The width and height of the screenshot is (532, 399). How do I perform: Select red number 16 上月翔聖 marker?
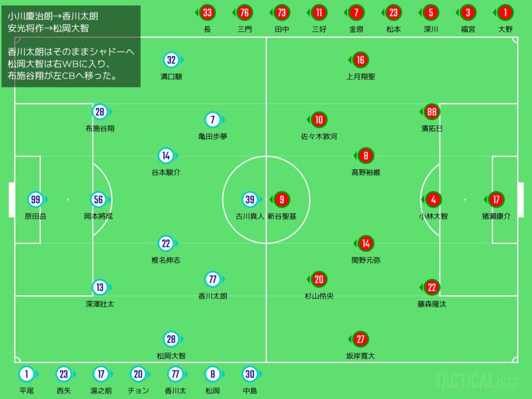[x=361, y=60]
